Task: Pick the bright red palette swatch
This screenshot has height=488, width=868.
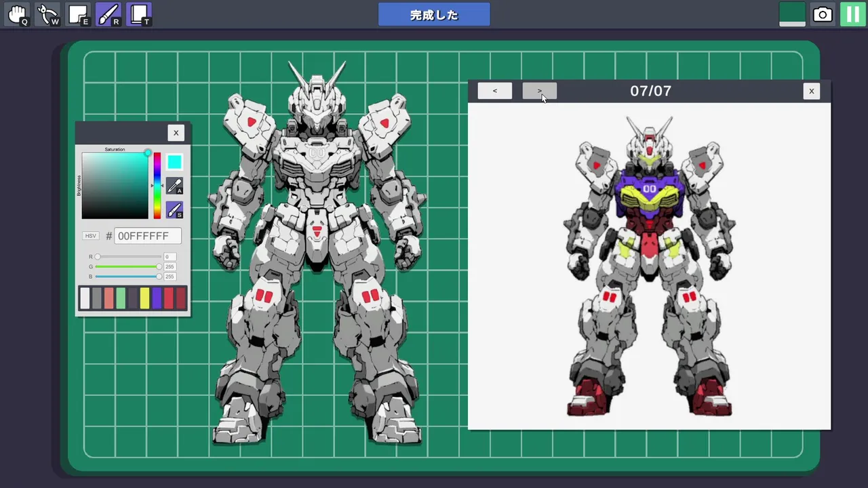Action: point(169,298)
